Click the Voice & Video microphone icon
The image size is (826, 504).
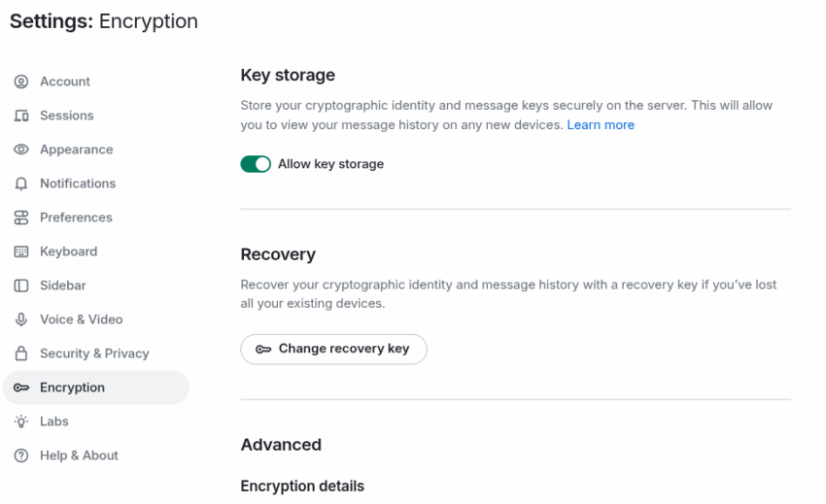click(21, 319)
